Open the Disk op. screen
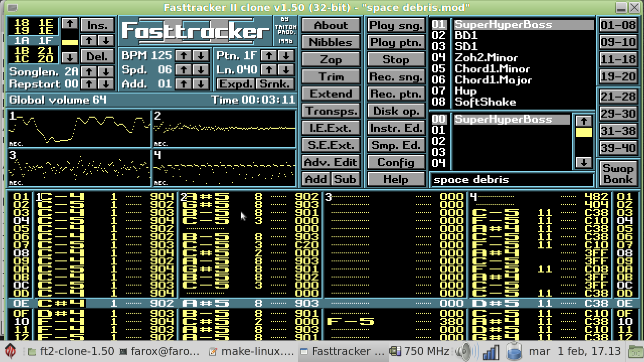This screenshot has width=644, height=362. click(395, 111)
